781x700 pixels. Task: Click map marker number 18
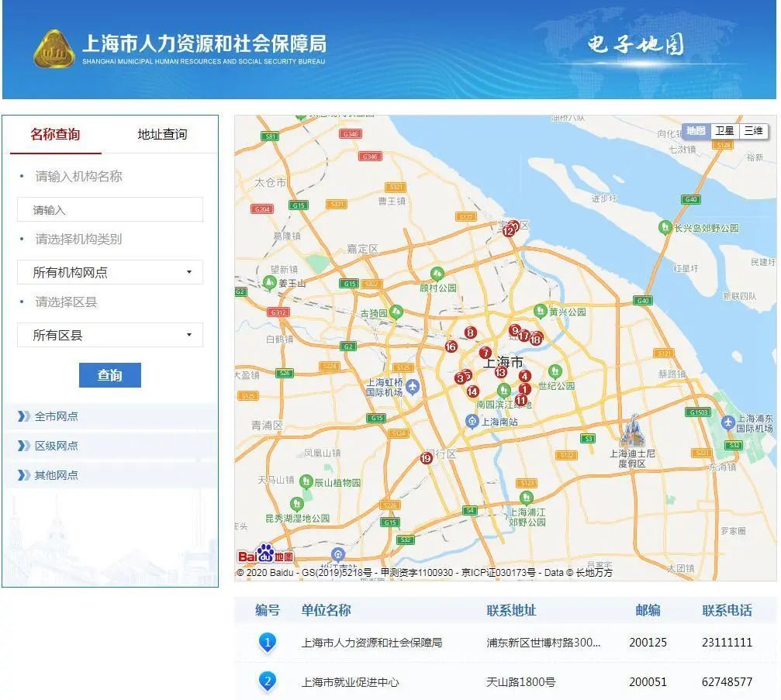pos(535,340)
